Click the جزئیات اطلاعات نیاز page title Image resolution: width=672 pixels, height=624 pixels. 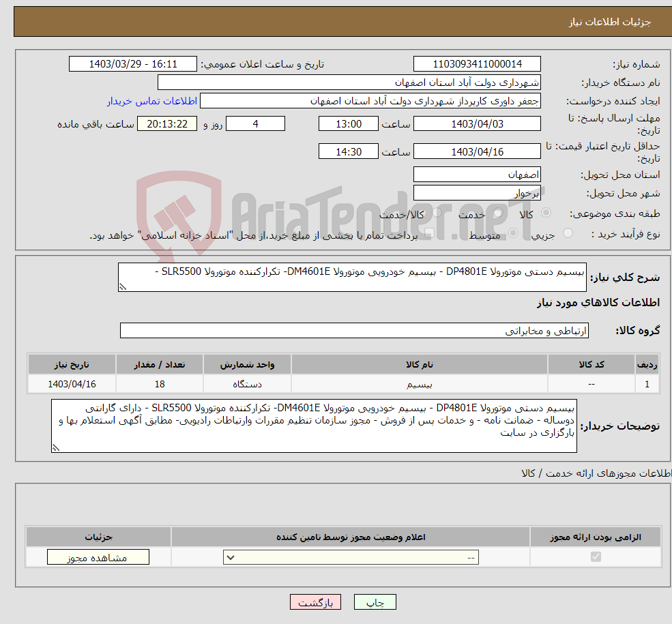pyautogui.click(x=610, y=22)
